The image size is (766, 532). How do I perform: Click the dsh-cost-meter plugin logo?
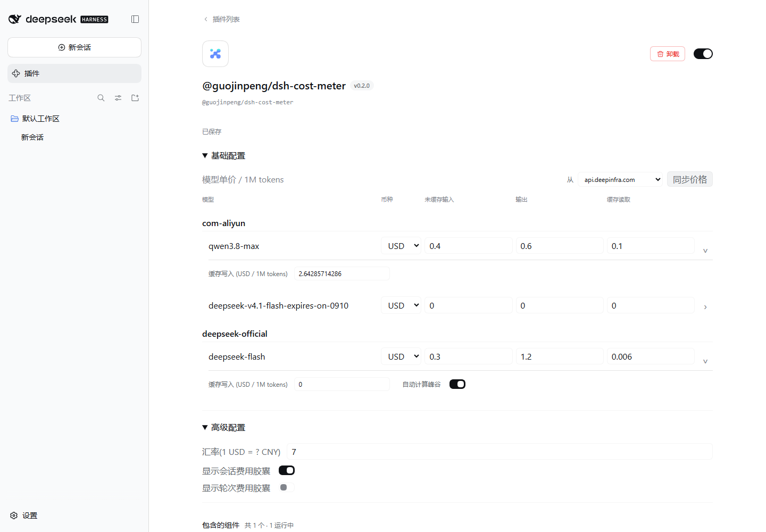pos(215,54)
